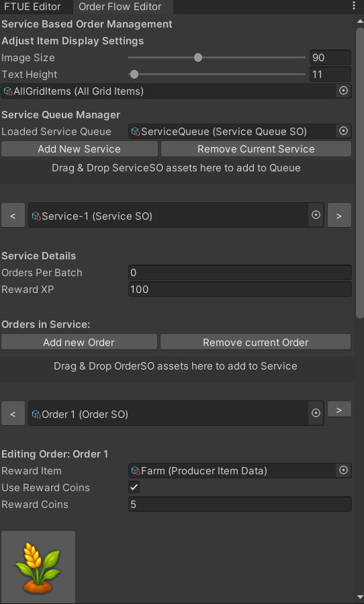Click the Reward XP input field
The height and width of the screenshot is (604, 364).
click(240, 290)
